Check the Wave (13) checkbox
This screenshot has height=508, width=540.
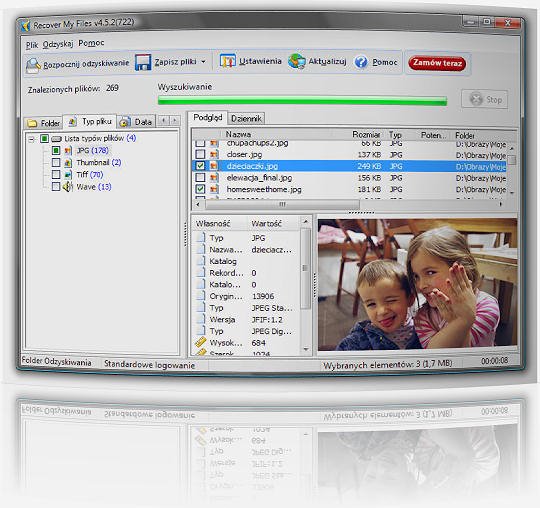point(56,187)
